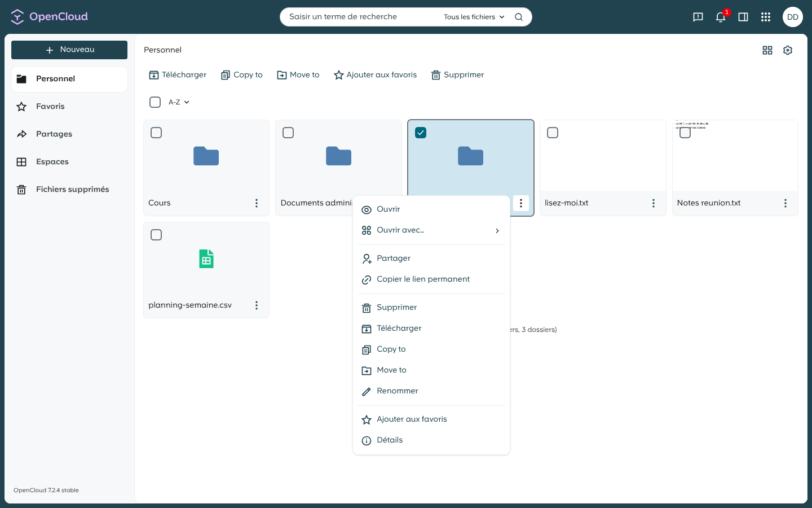This screenshot has height=508, width=812.
Task: Click the Cours folder icon
Action: click(x=206, y=156)
